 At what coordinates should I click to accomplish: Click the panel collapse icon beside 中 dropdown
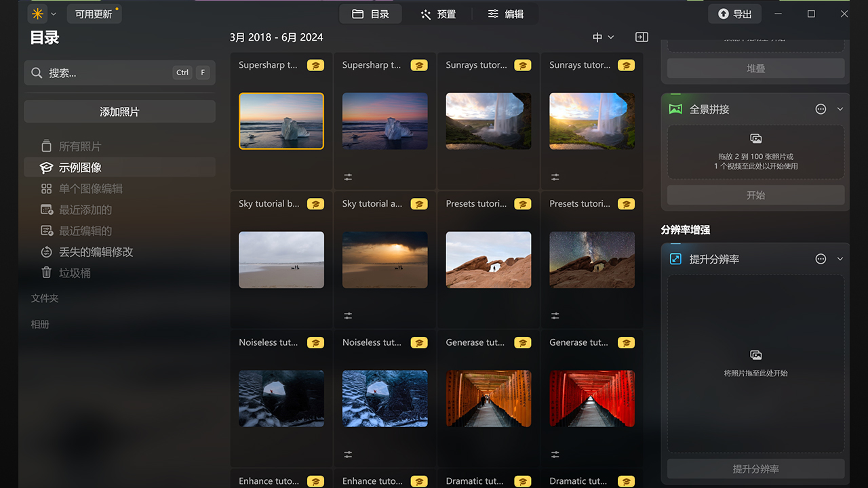(x=642, y=37)
